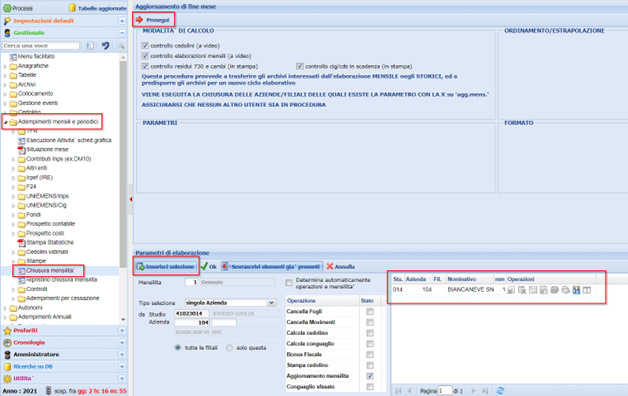Refresh the results grid
This screenshot has width=628, height=396.
(x=500, y=390)
